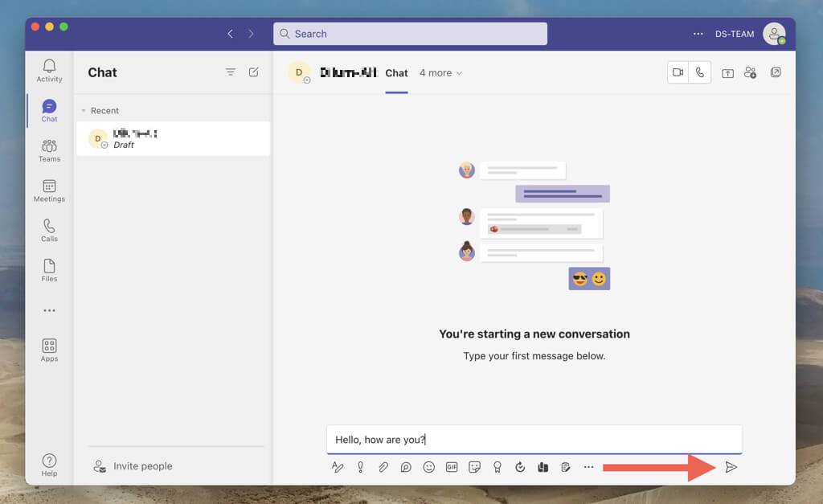Send the message with arrow icon
823x504 pixels.
pos(731,467)
